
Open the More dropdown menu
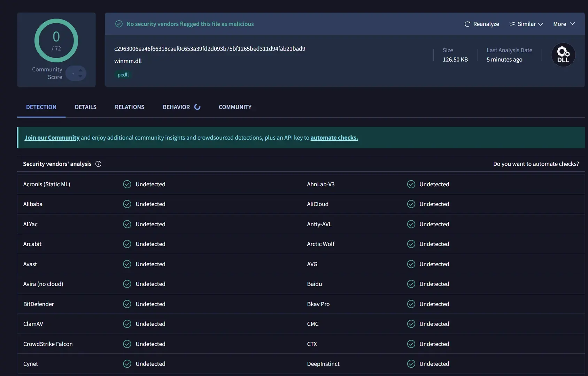(564, 24)
